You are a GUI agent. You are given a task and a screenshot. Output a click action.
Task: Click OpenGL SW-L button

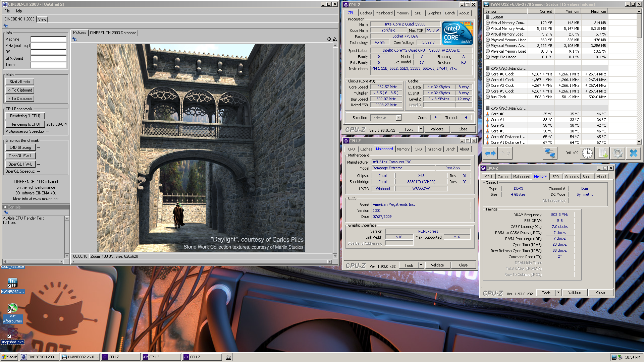point(20,156)
